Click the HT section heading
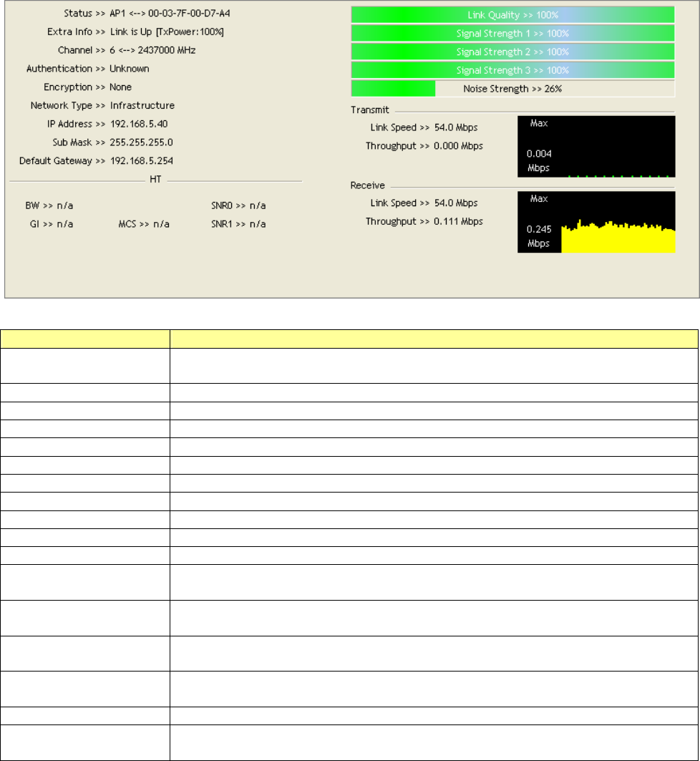 [x=155, y=180]
